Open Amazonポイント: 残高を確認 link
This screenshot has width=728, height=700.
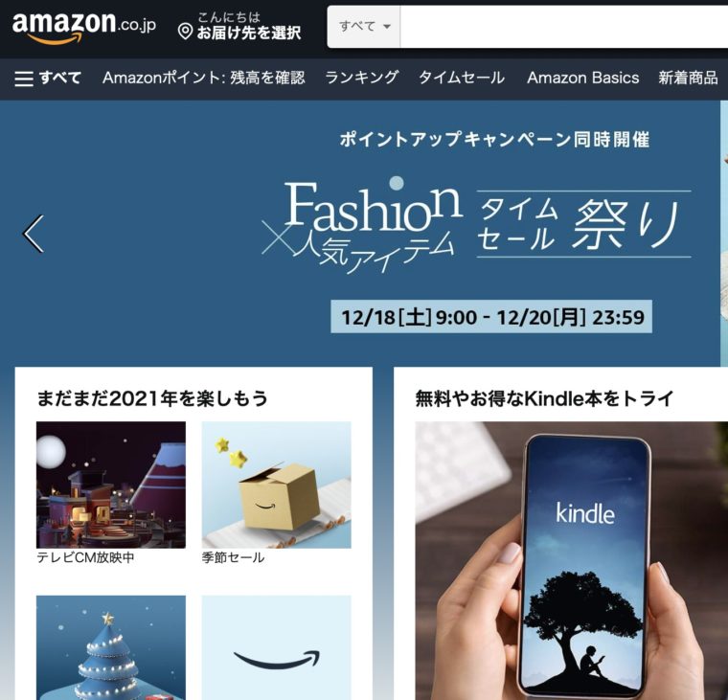[204, 78]
